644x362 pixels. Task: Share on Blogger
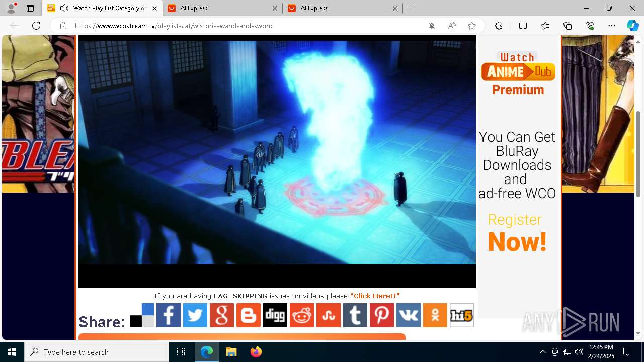tap(249, 315)
